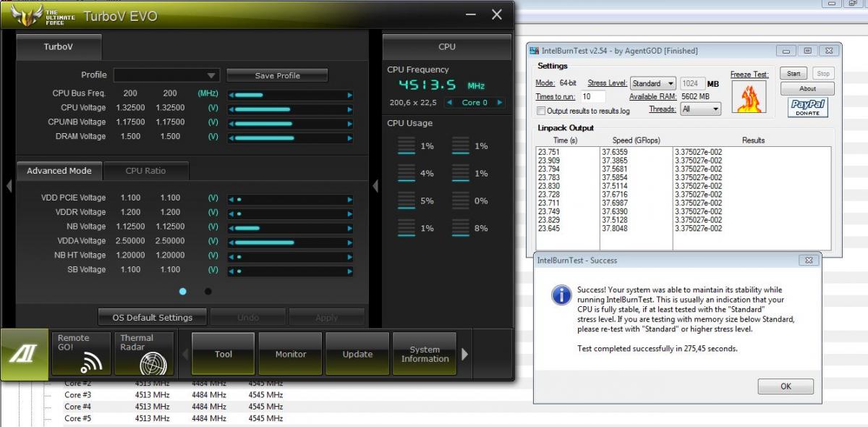Screen dimensions: 868x427
Task: Increase DRAM Voltage with right arrow
Action: [350, 138]
